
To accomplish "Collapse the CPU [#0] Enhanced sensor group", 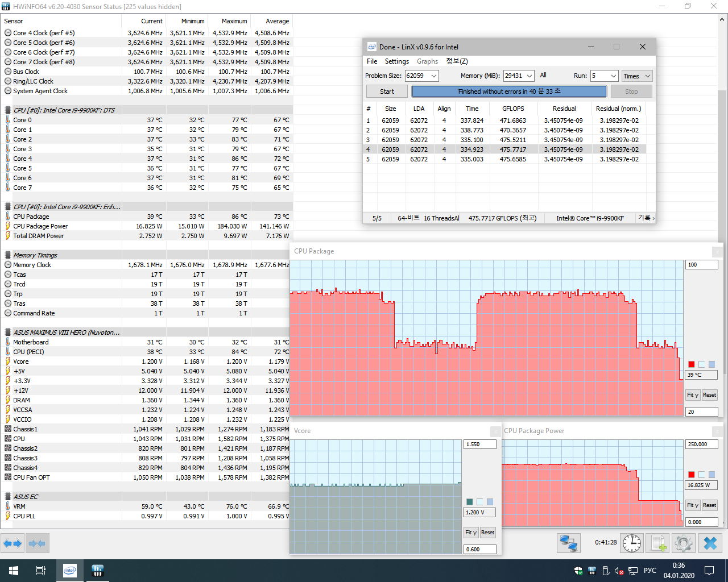I will coord(8,207).
